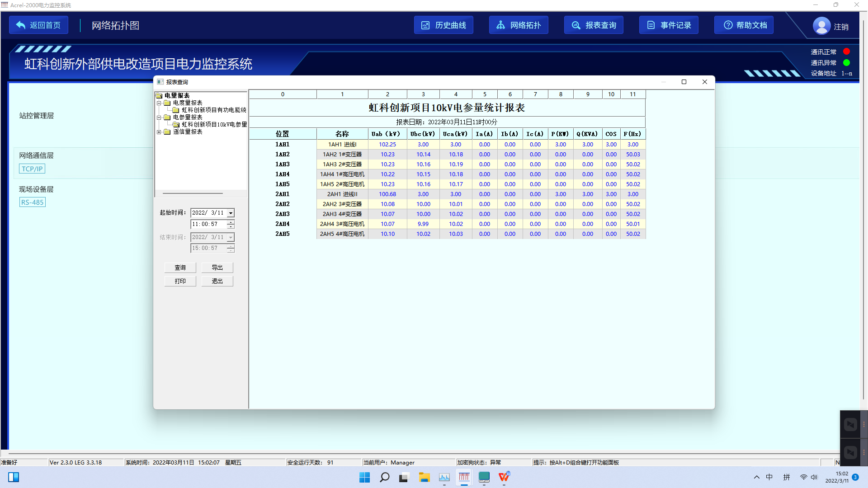The width and height of the screenshot is (868, 488).
Task: Open 报表查询 from top navigation
Action: click(594, 25)
